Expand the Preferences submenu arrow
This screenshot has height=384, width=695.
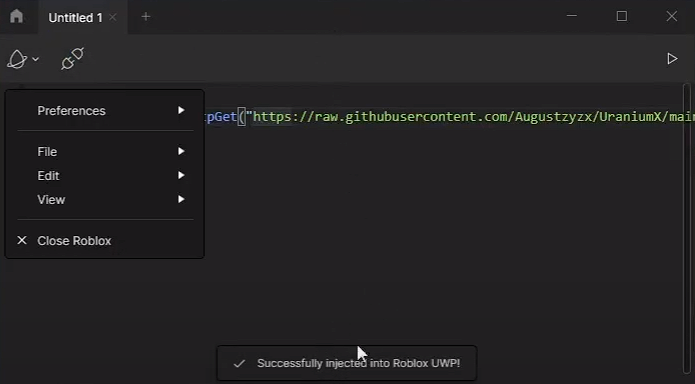(181, 110)
